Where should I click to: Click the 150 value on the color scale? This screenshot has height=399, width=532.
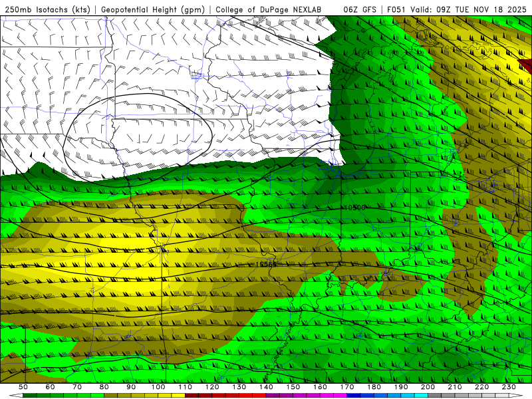tap(293, 387)
